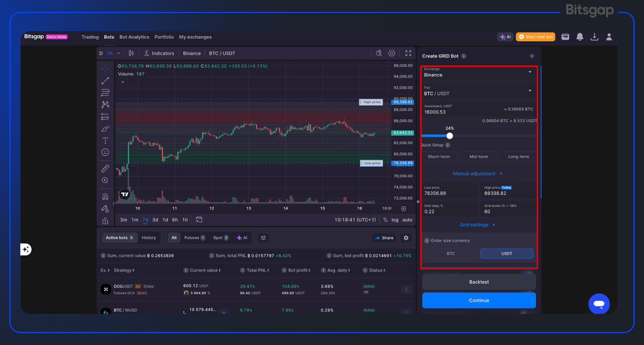
Task: Open My exchanges page
Action: tap(195, 37)
